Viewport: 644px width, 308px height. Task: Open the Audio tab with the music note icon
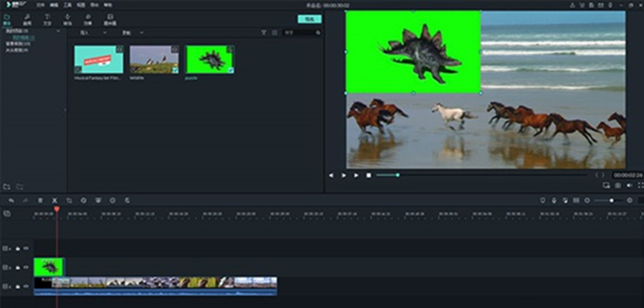tap(27, 18)
